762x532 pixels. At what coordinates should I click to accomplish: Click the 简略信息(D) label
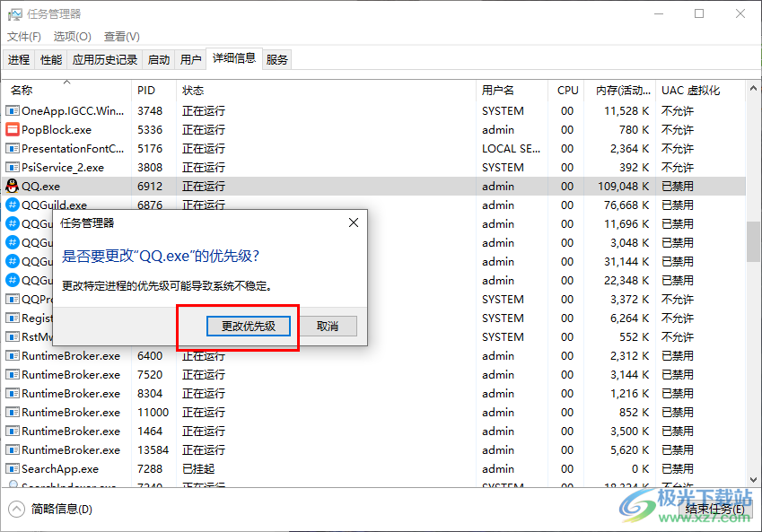tap(62, 510)
